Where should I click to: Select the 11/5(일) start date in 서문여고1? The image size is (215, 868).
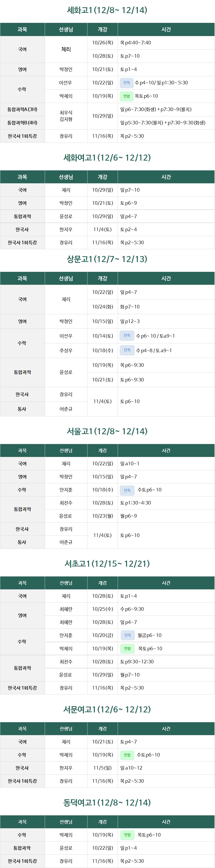102,768
